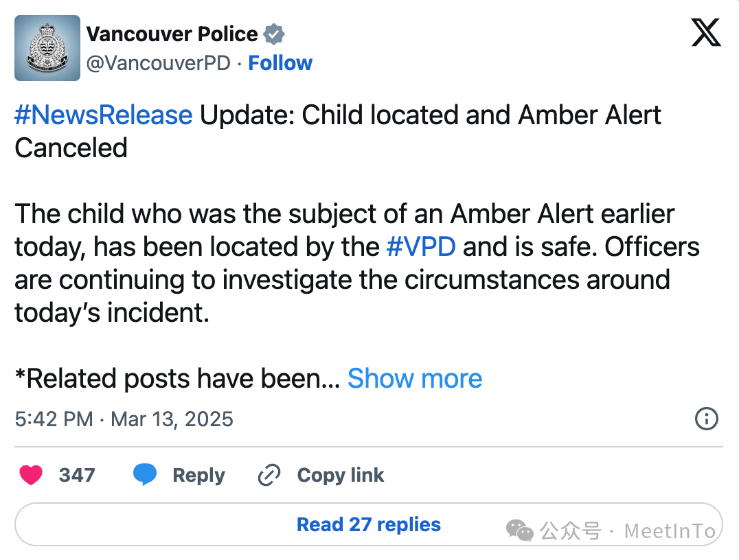Click the Copy link text
This screenshot has height=560, width=739.
[341, 475]
